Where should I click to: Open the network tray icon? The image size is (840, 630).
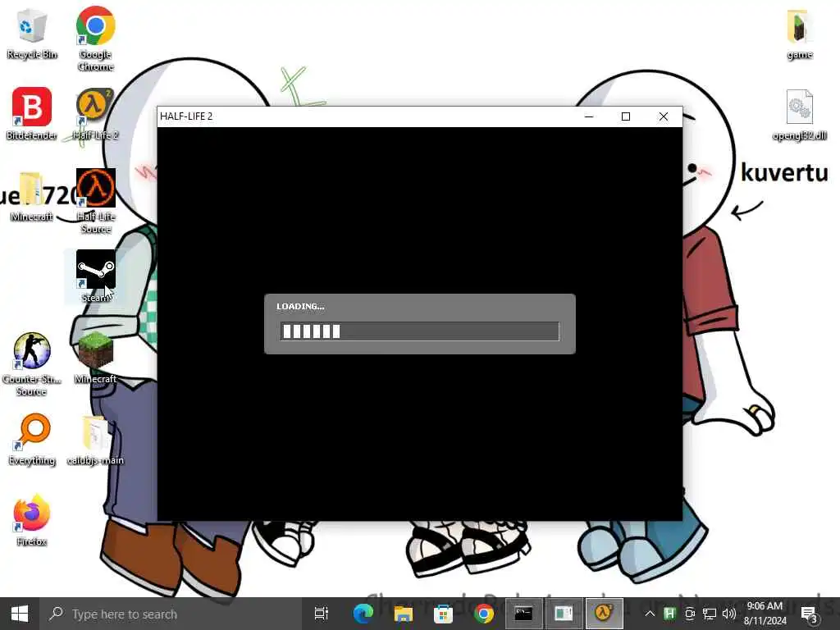[x=710, y=614]
